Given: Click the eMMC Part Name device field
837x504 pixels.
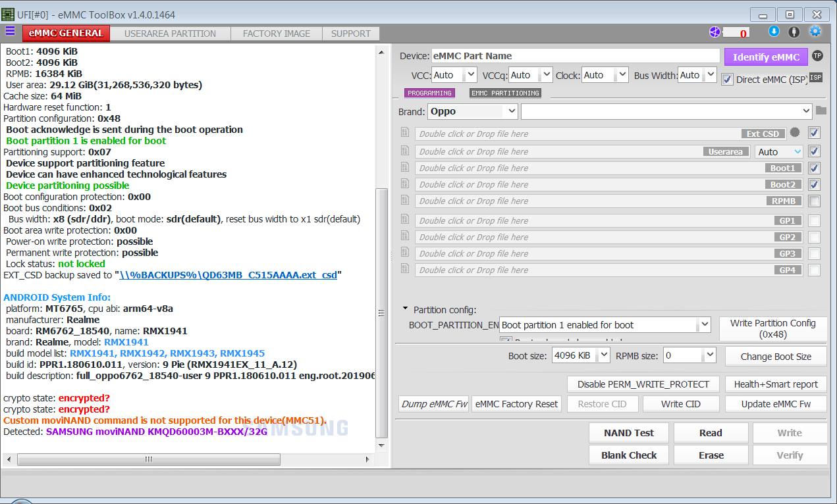Looking at the screenshot, I should pos(575,56).
